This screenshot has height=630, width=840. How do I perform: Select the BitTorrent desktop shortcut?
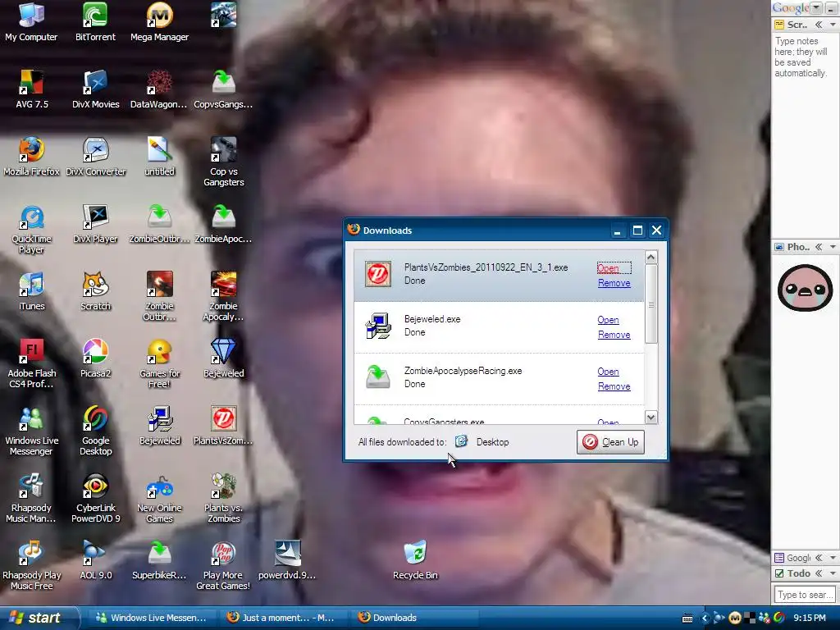pos(95,22)
